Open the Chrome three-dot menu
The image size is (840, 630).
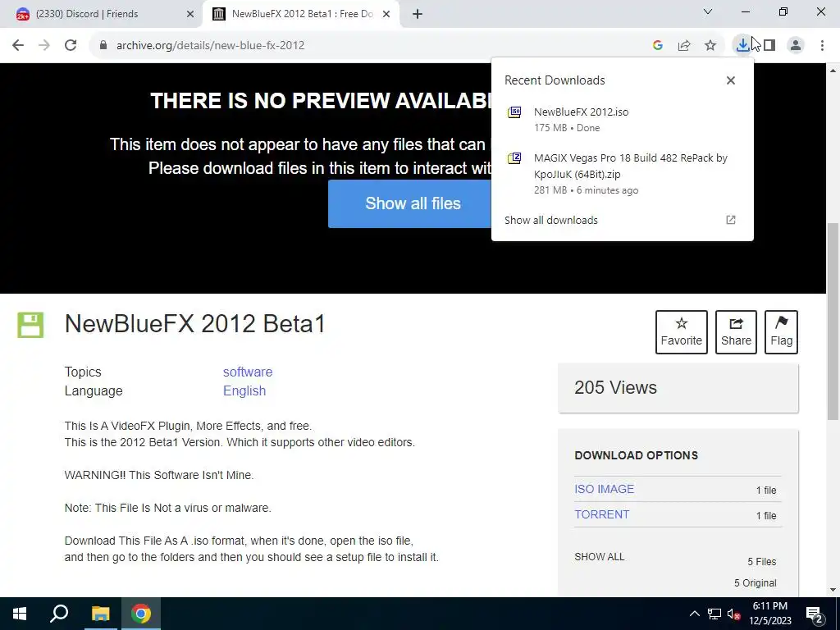(x=822, y=46)
